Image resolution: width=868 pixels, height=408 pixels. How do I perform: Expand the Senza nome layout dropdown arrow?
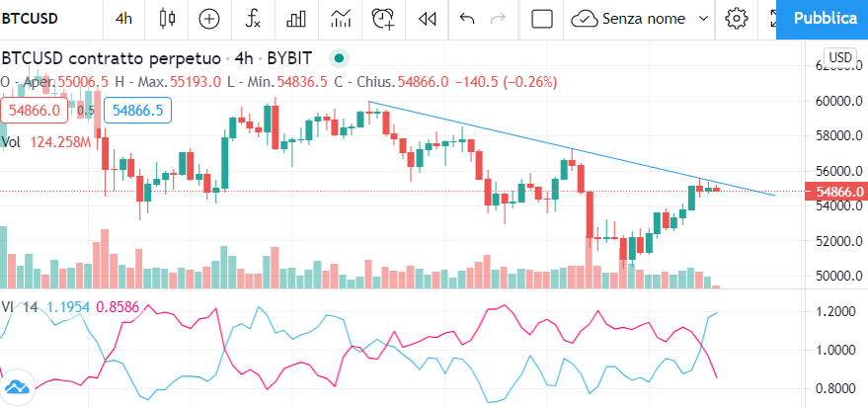[x=704, y=19]
